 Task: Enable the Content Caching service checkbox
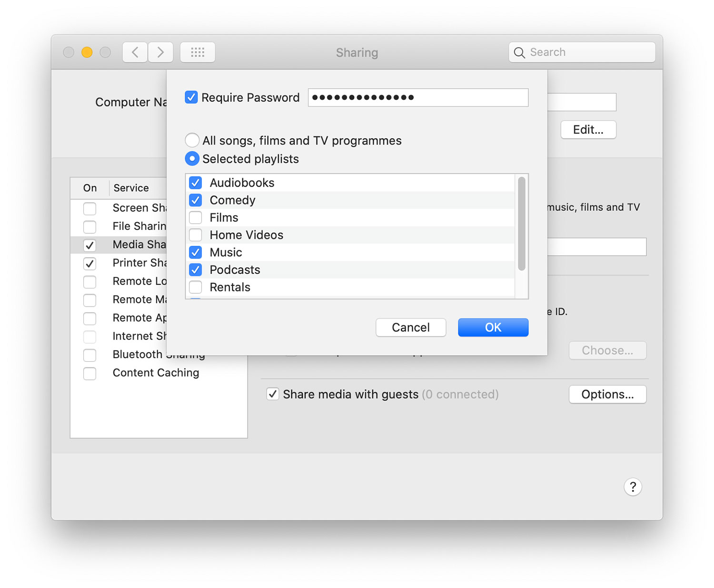coord(89,373)
